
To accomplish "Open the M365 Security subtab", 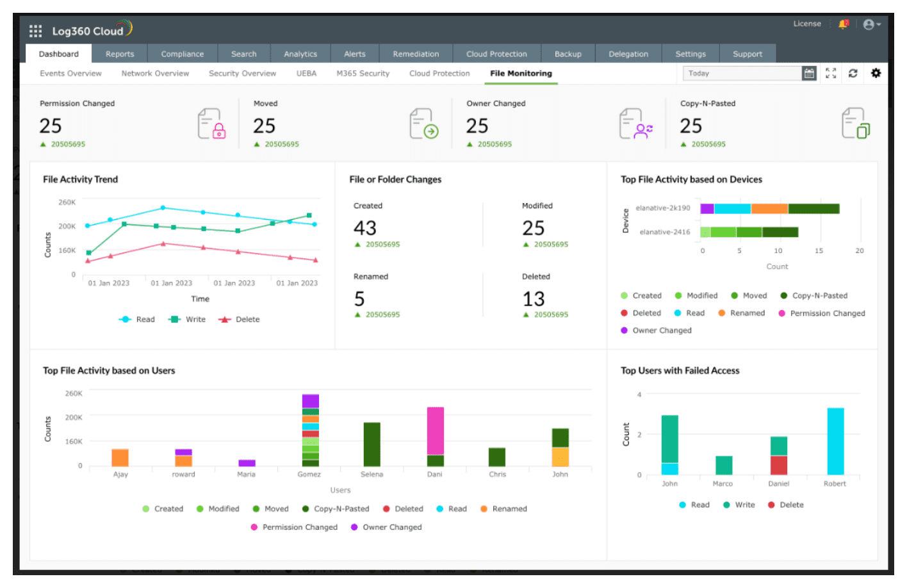I will [363, 74].
